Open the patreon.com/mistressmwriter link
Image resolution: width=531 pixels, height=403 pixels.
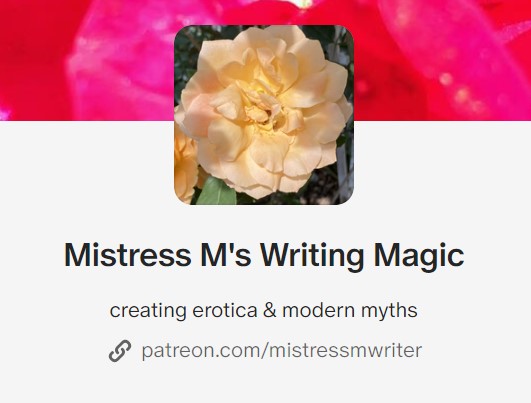[x=282, y=351]
